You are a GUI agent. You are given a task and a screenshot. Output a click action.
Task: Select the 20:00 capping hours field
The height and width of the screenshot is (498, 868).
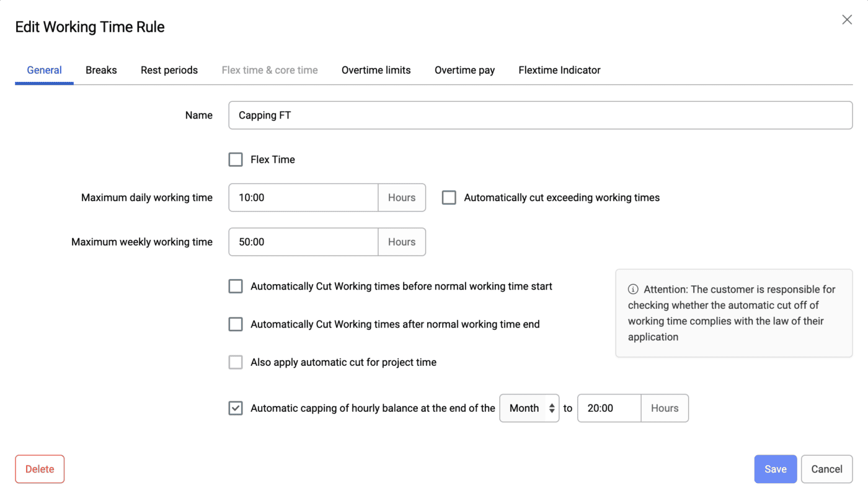click(x=608, y=408)
